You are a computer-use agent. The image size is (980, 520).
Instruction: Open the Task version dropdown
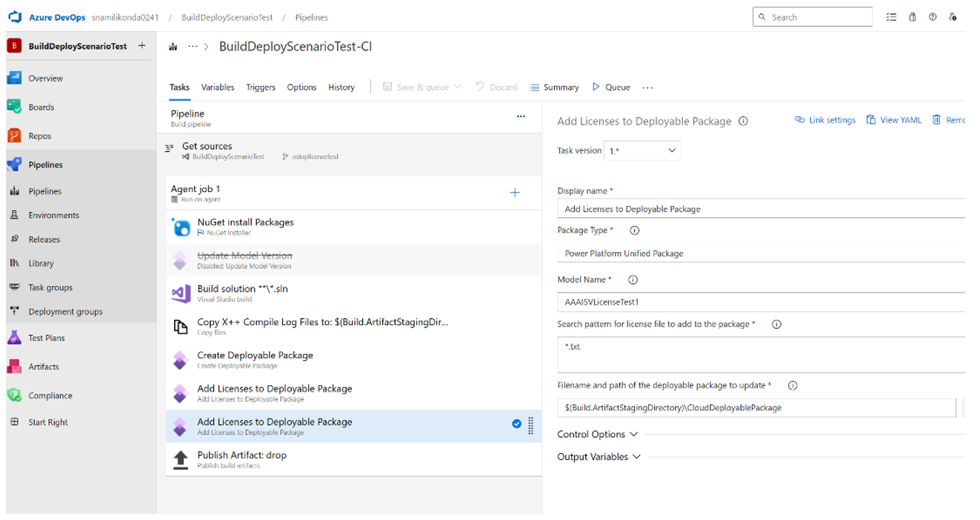coord(642,150)
